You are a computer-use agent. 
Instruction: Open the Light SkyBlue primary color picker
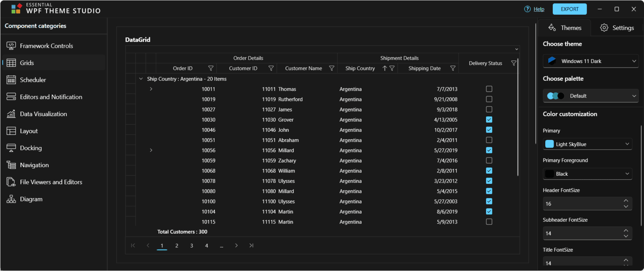click(587, 144)
